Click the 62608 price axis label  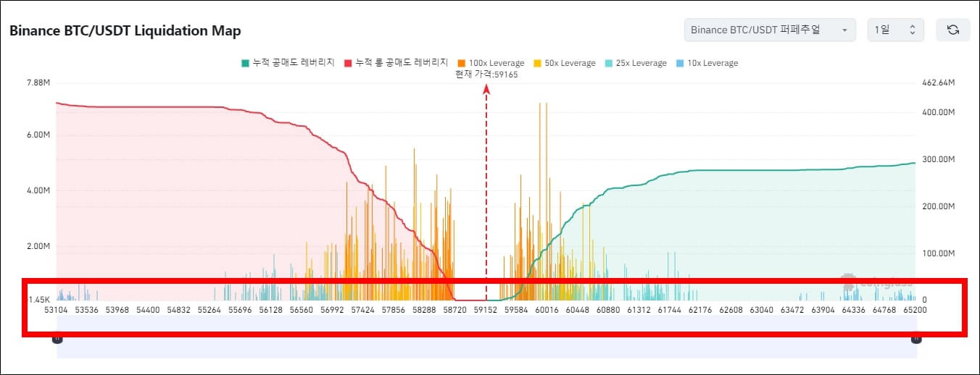tap(731, 310)
